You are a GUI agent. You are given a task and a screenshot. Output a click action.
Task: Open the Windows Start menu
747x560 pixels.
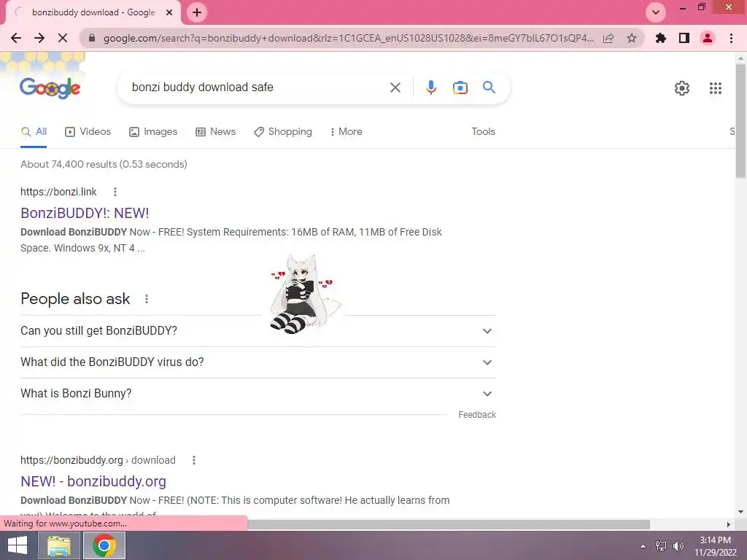coord(18,545)
